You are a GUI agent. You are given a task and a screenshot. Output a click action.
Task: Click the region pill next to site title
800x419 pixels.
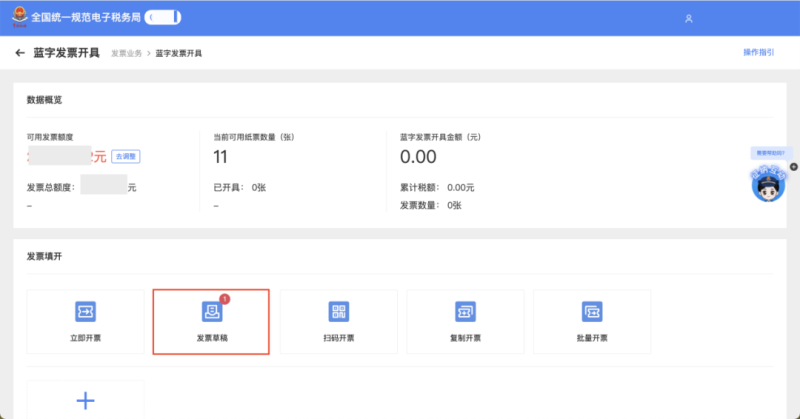coord(163,18)
